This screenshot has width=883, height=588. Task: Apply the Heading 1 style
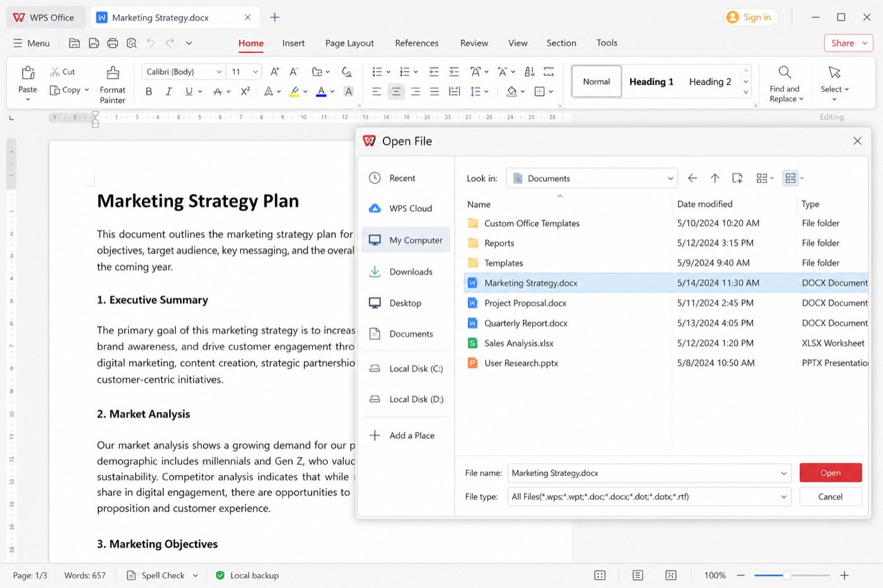[x=652, y=81]
